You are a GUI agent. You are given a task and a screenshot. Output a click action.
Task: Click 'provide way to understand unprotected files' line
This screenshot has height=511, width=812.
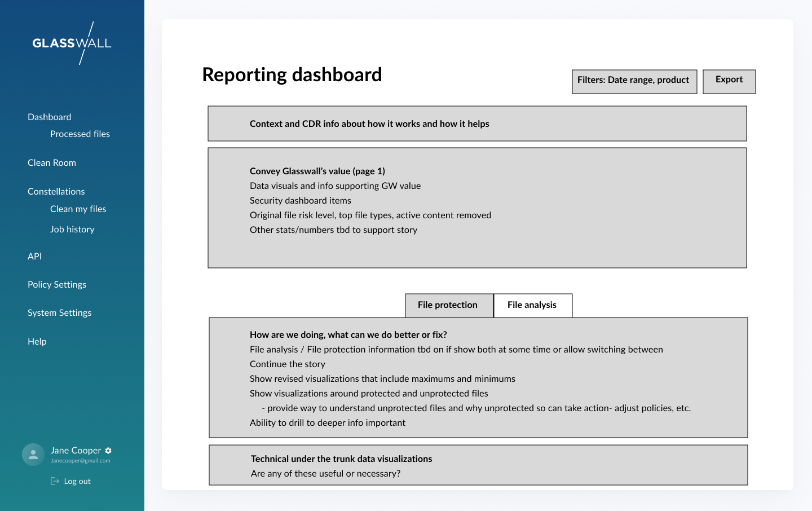[476, 408]
